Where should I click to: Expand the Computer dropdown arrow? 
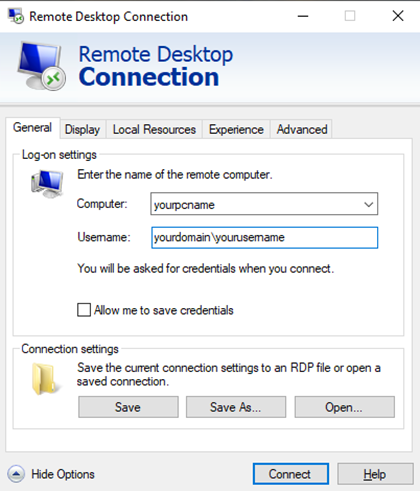click(368, 204)
